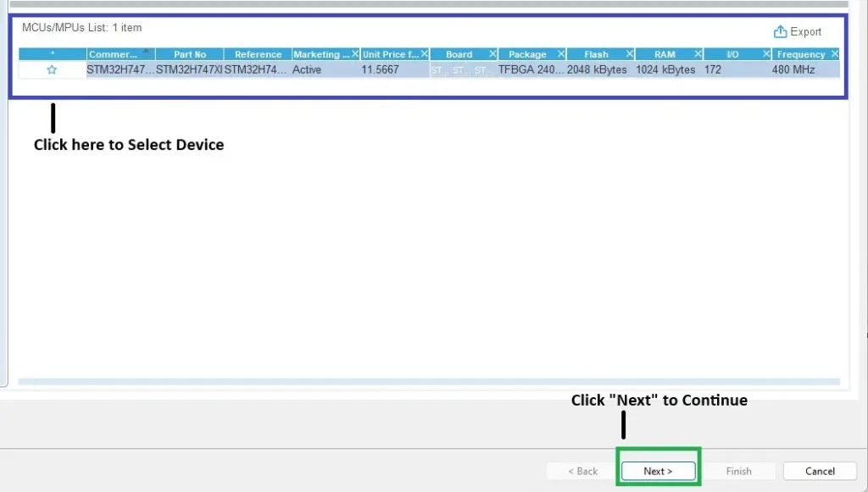The width and height of the screenshot is (868, 492).
Task: Close the Frequency column with X
Action: [834, 54]
